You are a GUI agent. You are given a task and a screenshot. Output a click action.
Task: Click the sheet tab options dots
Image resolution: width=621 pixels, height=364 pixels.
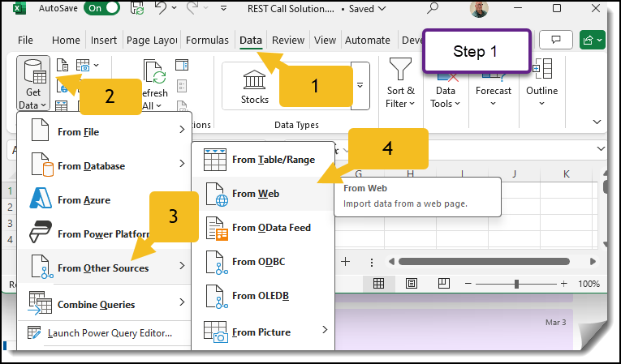(372, 262)
